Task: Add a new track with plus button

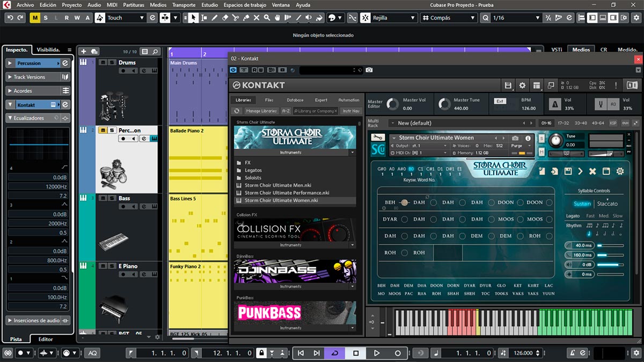Action: pos(83,51)
